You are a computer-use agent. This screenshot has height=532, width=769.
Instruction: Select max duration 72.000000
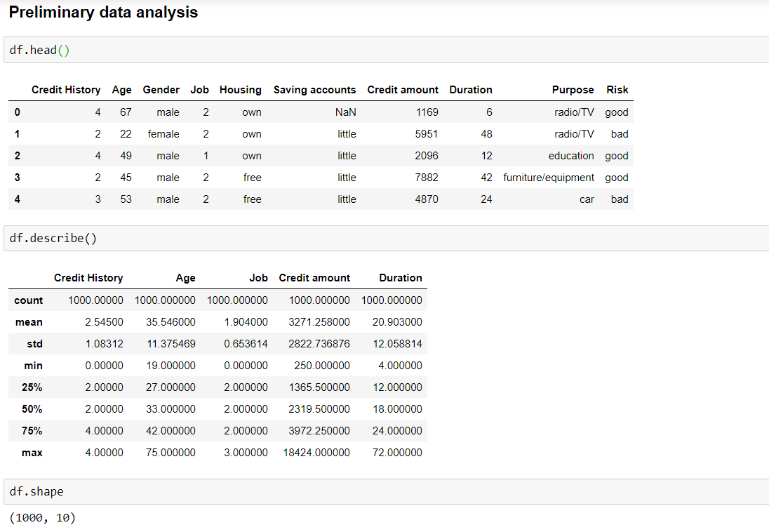[x=397, y=453]
